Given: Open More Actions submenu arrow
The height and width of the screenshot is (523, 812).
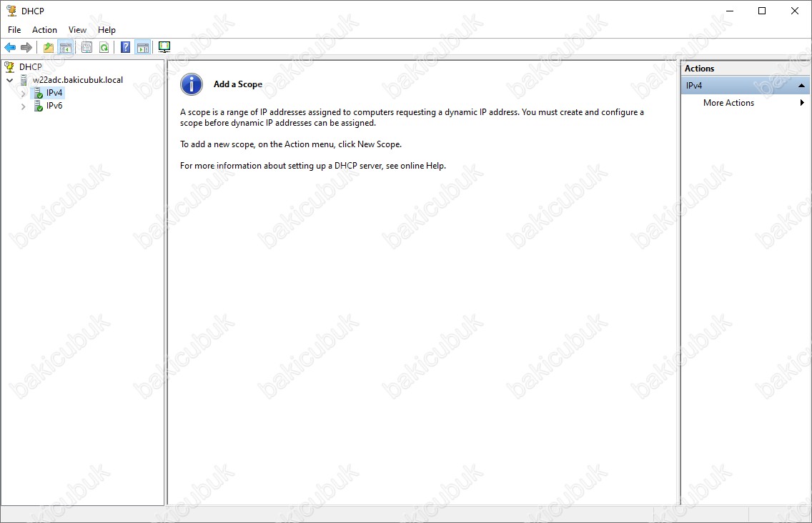Looking at the screenshot, I should click(802, 103).
